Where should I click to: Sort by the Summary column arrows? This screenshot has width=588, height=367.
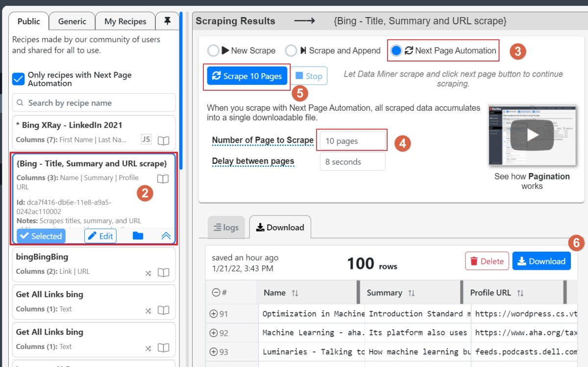click(412, 293)
